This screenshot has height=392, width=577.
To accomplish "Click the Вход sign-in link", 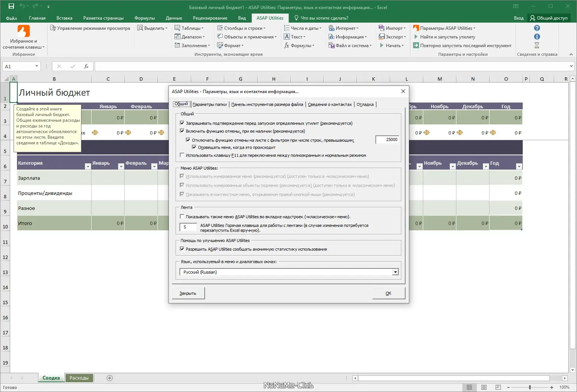I will pyautogui.click(x=519, y=18).
